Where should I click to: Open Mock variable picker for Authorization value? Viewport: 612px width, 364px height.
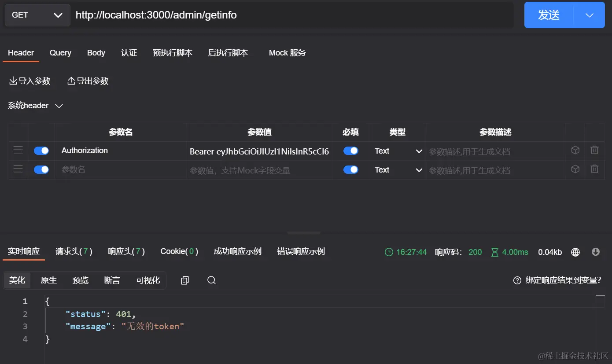(575, 150)
